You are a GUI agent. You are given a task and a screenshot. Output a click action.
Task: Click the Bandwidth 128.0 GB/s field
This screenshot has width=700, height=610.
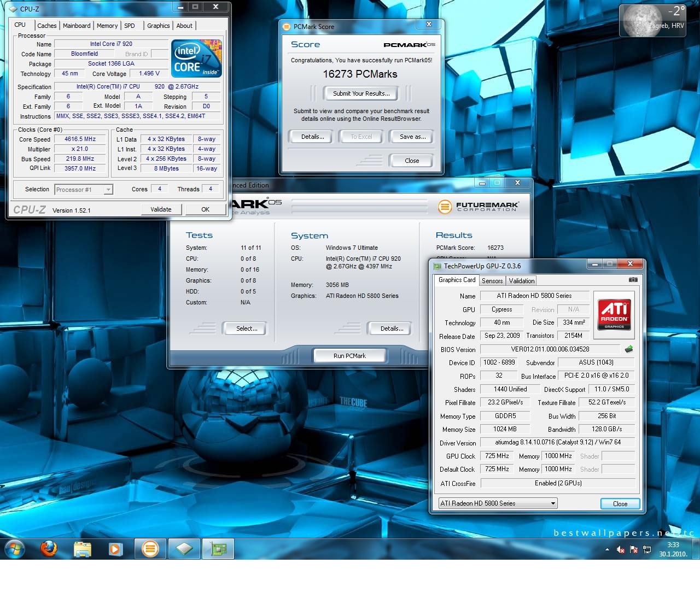point(606,429)
